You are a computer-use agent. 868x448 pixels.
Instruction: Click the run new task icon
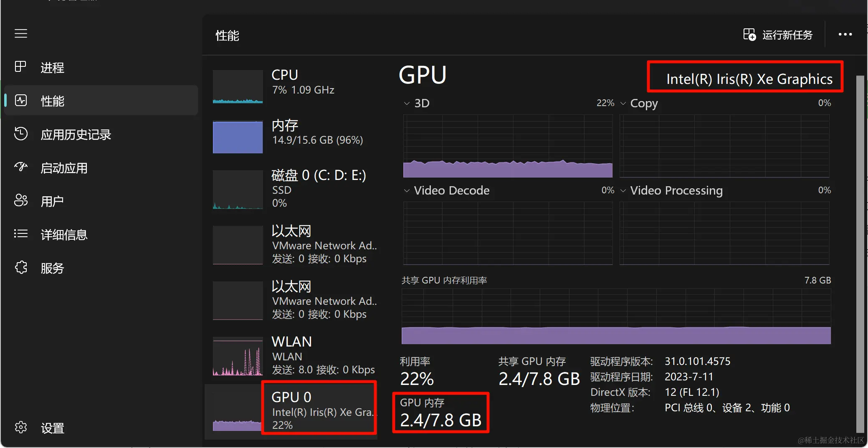(749, 35)
